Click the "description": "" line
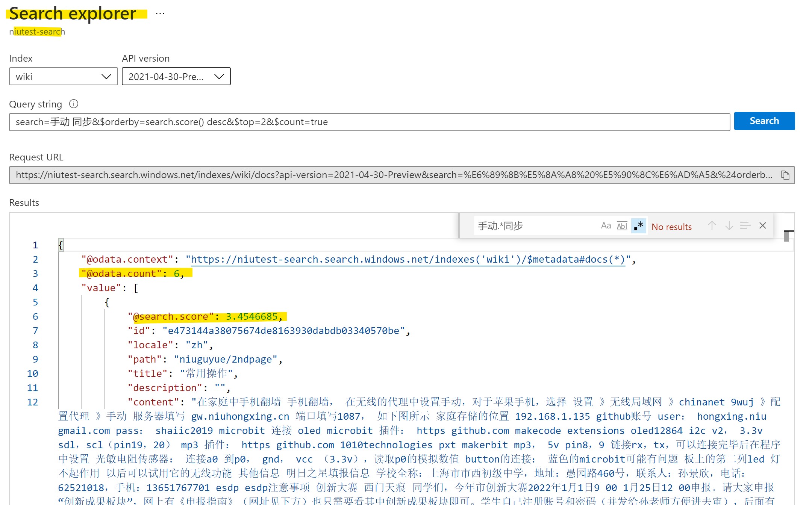 179,388
